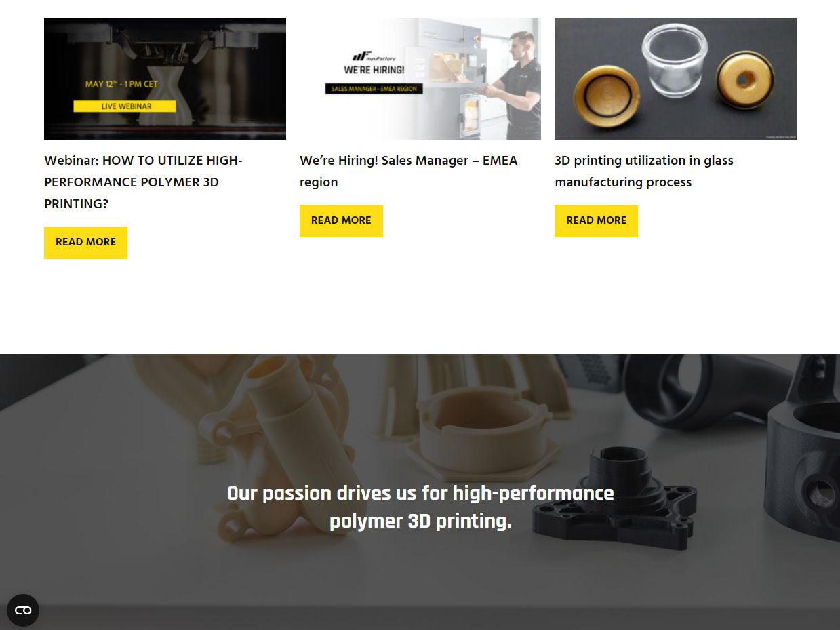The height and width of the screenshot is (630, 840).
Task: Click READ MORE under the webinar post
Action: pyautogui.click(x=85, y=242)
